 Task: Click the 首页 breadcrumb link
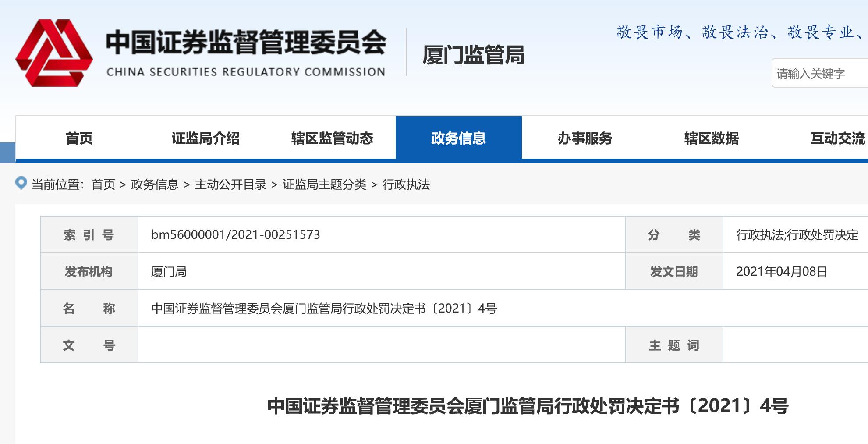(x=103, y=185)
